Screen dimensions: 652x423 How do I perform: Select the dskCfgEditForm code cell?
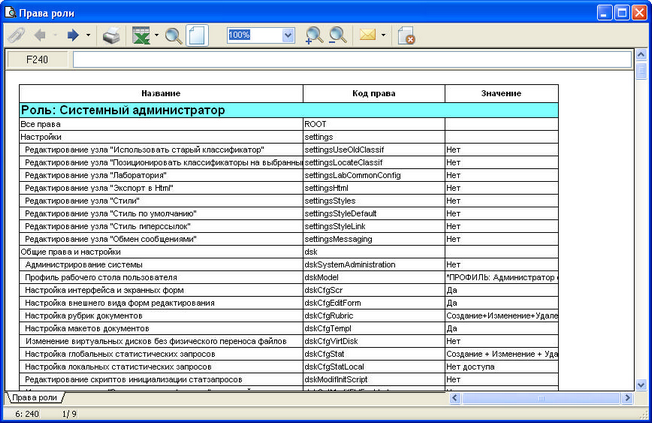tap(374, 303)
